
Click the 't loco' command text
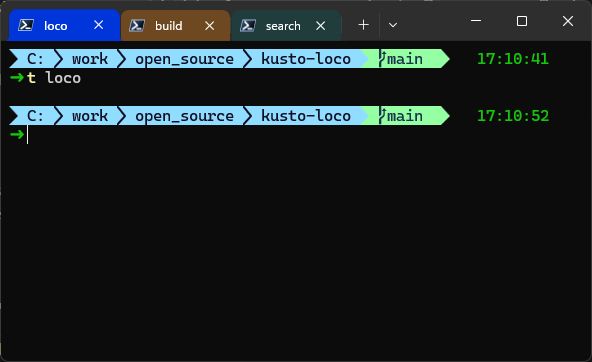54,78
